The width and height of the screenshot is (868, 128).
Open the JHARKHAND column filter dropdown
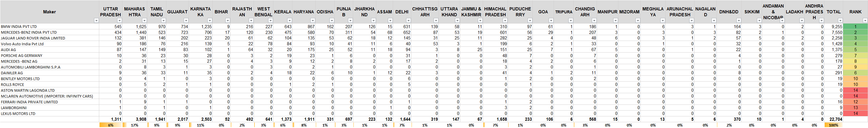(373, 21)
